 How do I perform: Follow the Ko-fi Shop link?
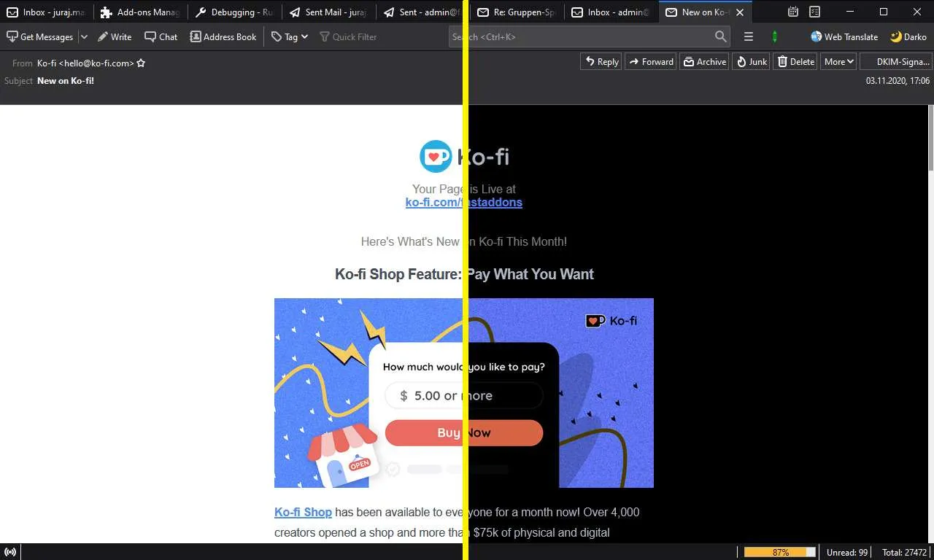coord(303,512)
